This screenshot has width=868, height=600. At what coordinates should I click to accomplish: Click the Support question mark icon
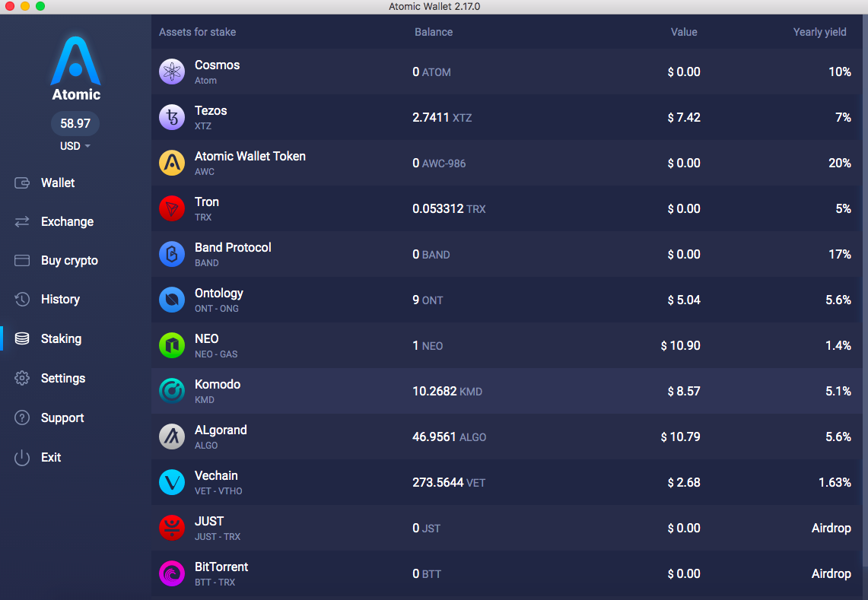coord(22,418)
